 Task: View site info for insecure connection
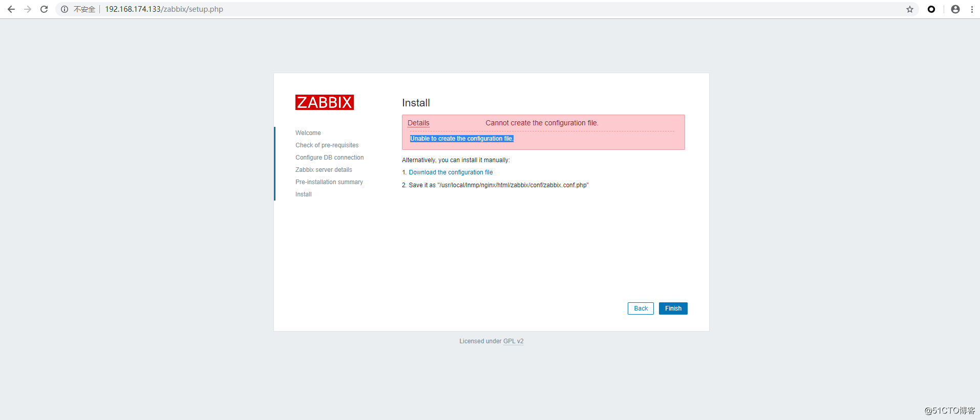pos(65,9)
